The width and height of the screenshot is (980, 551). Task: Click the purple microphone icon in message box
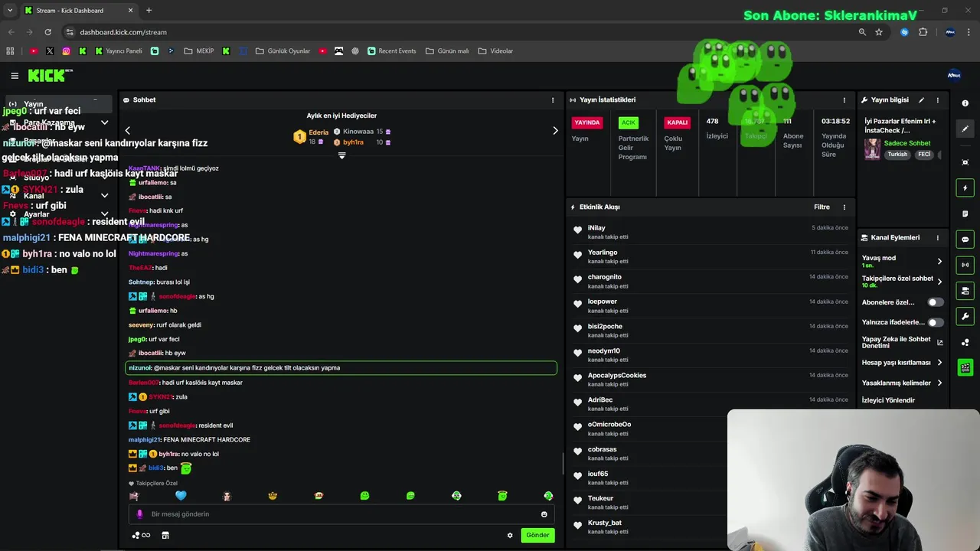(x=139, y=514)
